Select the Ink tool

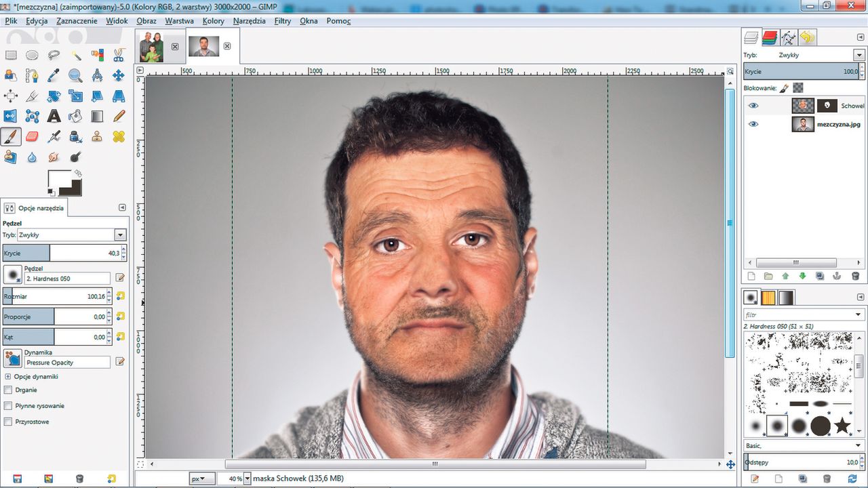[76, 136]
